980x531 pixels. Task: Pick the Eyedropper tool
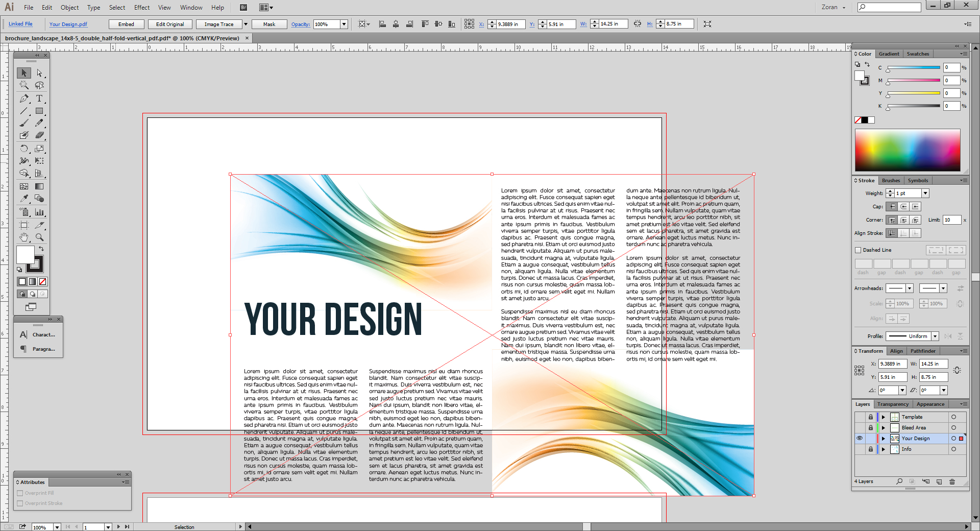coord(23,198)
